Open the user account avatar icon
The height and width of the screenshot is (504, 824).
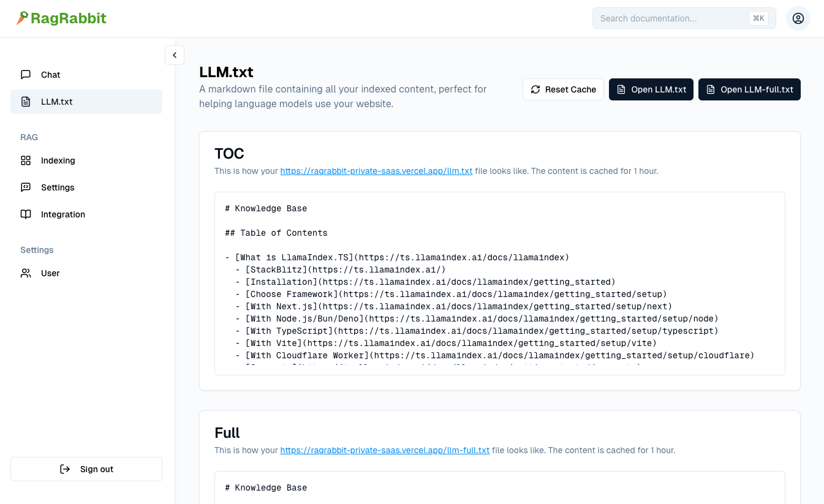[798, 18]
